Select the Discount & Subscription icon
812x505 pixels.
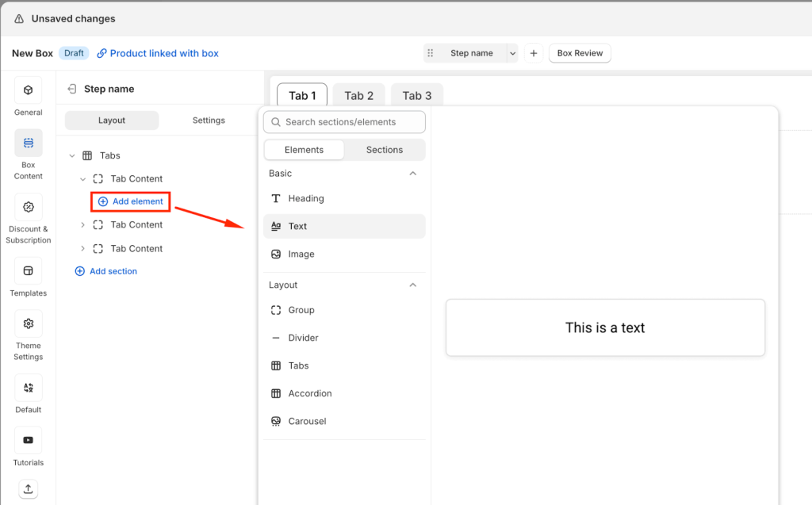[29, 208]
